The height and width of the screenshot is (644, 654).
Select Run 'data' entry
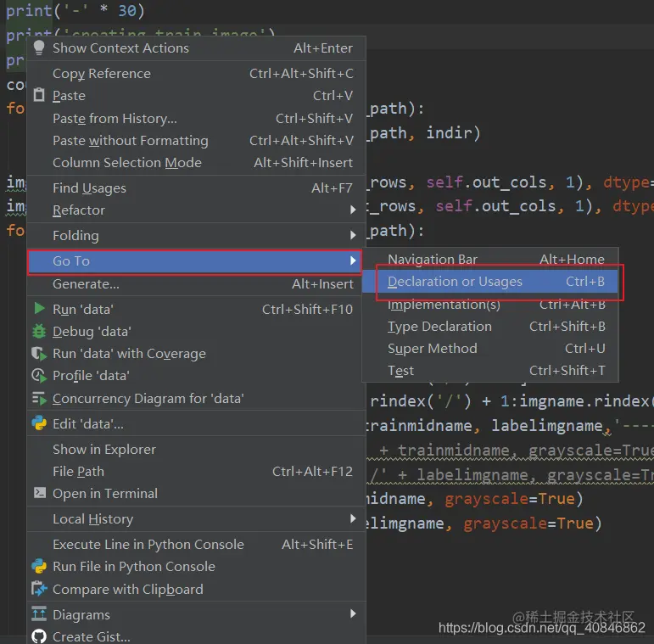pyautogui.click(x=197, y=309)
